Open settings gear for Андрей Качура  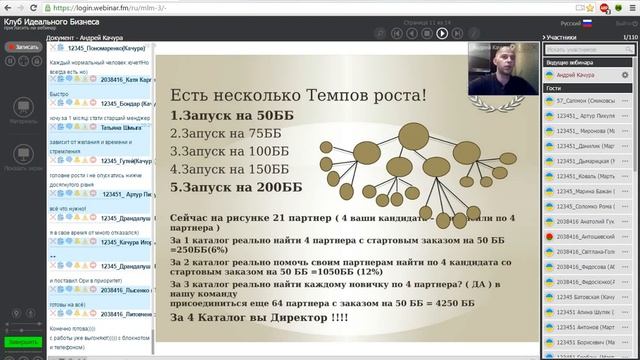pos(625,75)
